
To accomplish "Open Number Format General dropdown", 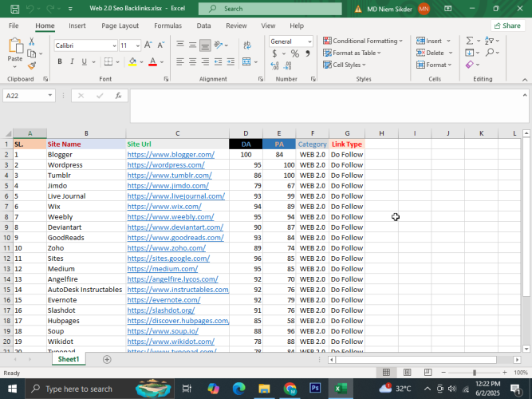I will pos(309,41).
